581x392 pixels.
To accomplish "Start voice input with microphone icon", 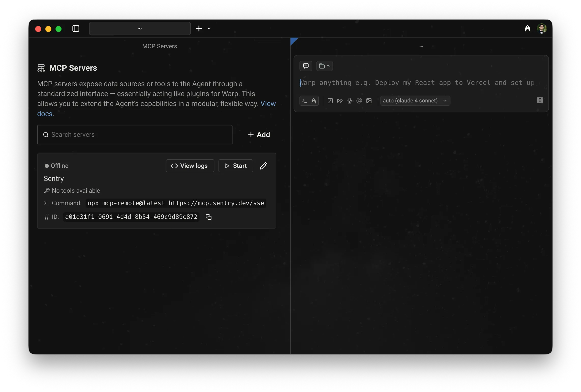I will point(350,101).
